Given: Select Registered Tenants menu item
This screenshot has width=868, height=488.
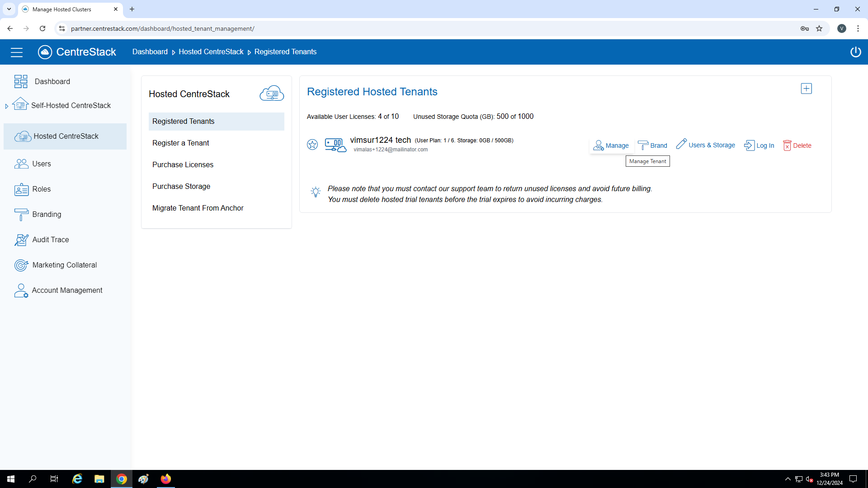Looking at the screenshot, I should [x=216, y=122].
